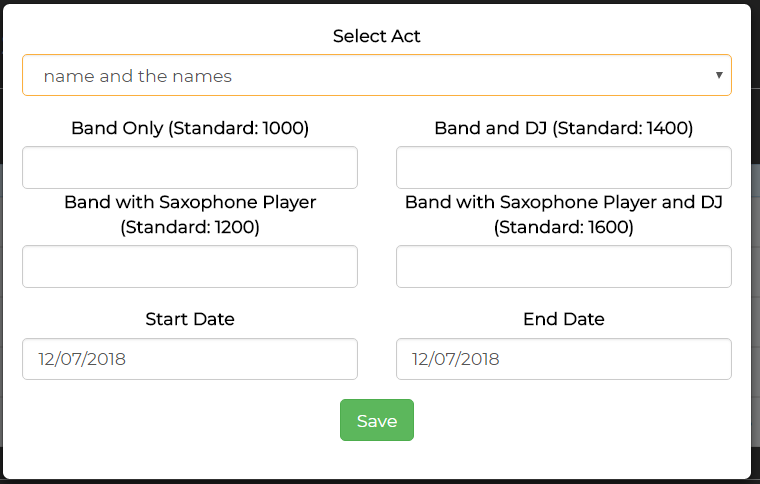This screenshot has width=760, height=484.
Task: Click the Start Date field
Action: tap(190, 359)
